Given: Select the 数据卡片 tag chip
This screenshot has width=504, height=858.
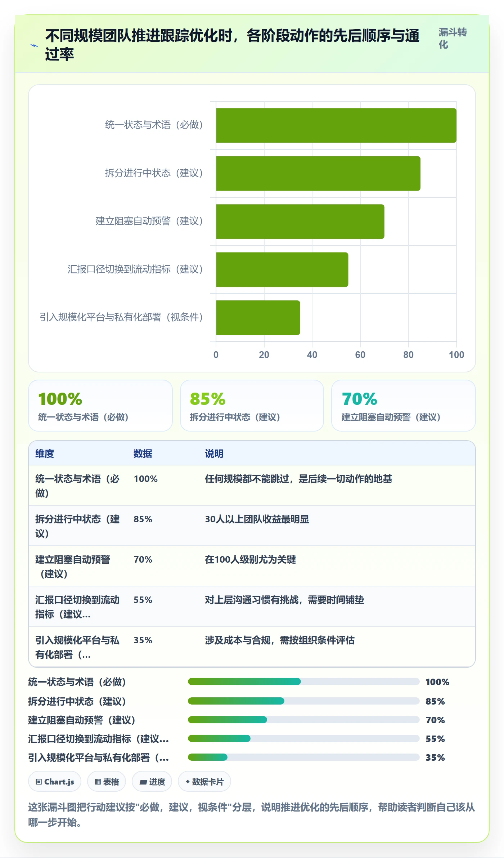Looking at the screenshot, I should [x=204, y=781].
